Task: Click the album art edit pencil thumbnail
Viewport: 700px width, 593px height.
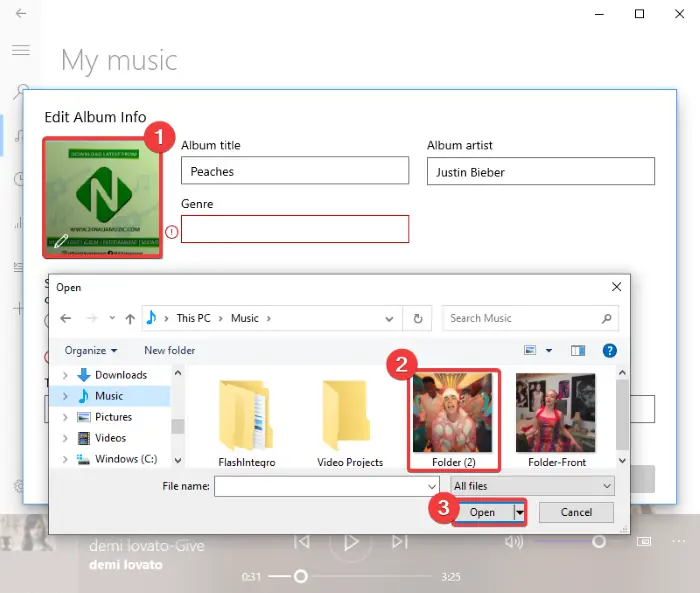Action: point(103,198)
